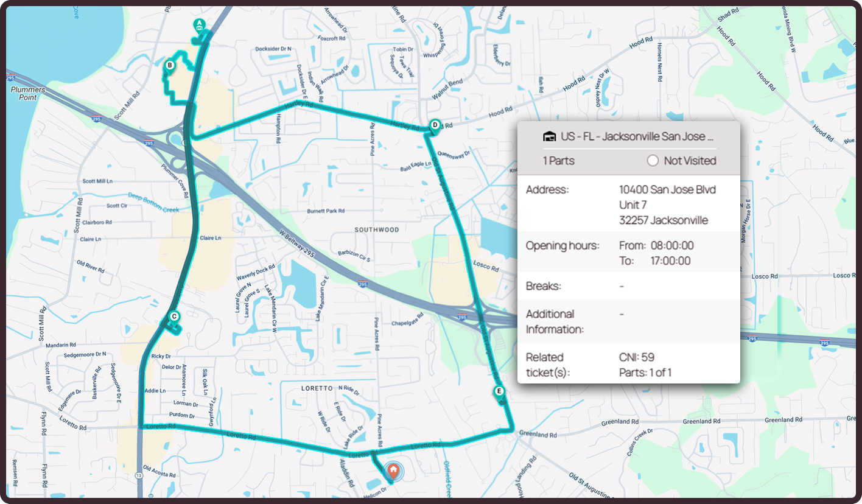Select stop marker E near Greenland Rd
Viewport: 862px width, 504px height.
[499, 391]
